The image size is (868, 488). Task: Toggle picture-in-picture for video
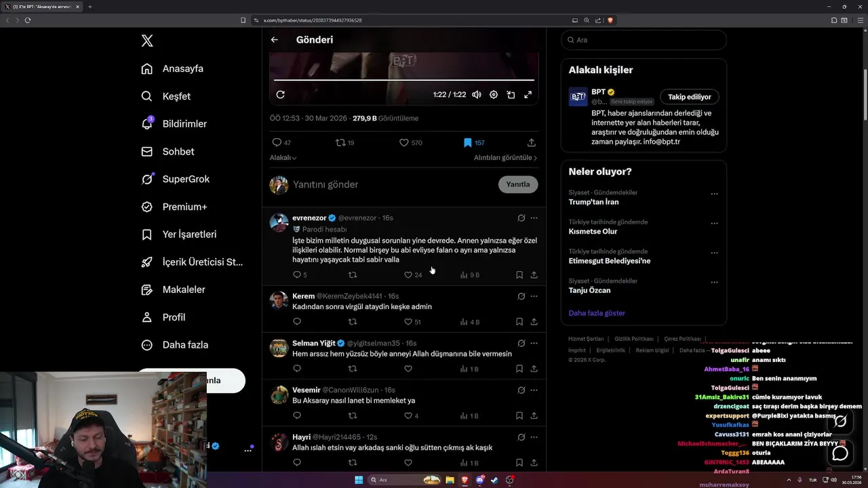coord(511,95)
